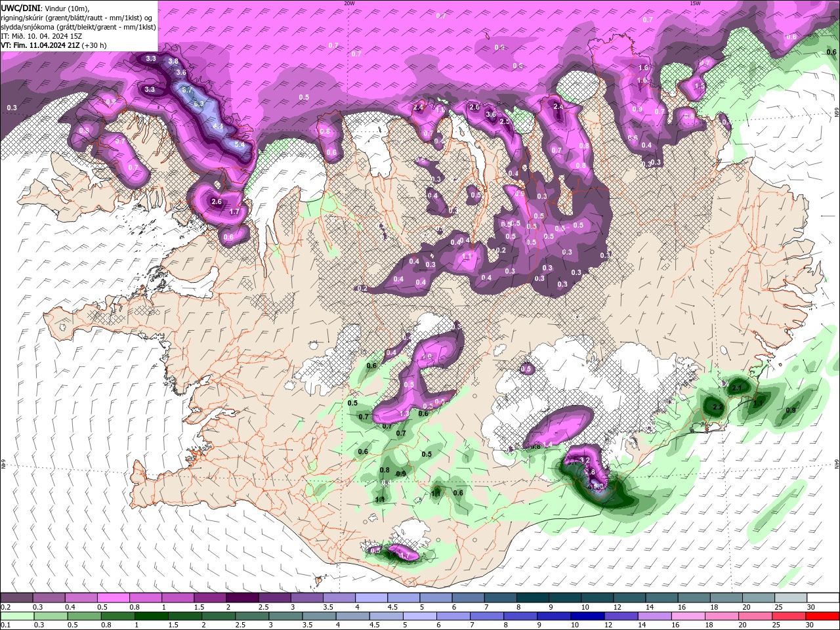Pick the 20–25 swatch in the top legend row

(x=758, y=598)
